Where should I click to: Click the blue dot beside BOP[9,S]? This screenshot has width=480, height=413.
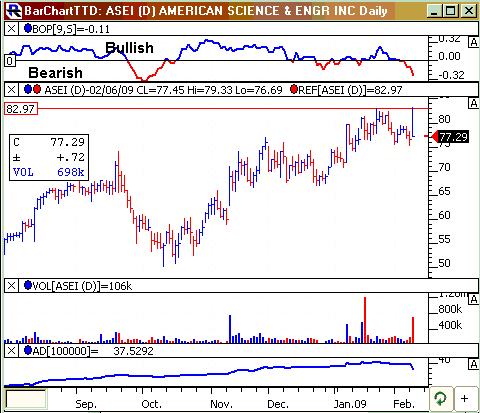[x=28, y=29]
